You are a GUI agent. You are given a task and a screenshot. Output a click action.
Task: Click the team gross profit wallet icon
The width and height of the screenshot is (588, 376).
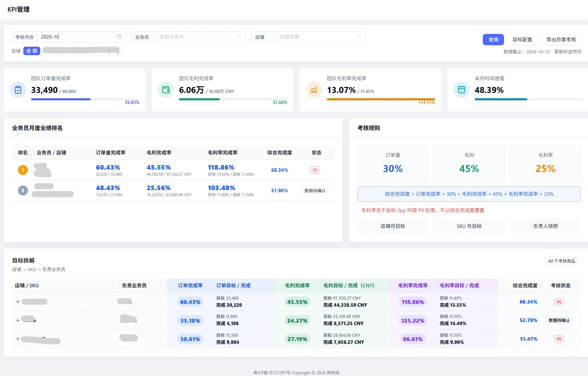[166, 90]
